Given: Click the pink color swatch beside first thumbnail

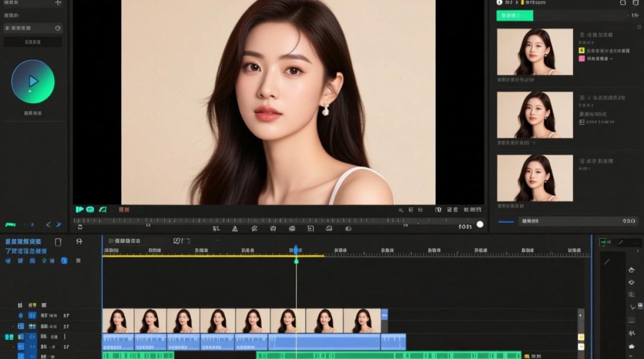Looking at the screenshot, I should pos(582,58).
